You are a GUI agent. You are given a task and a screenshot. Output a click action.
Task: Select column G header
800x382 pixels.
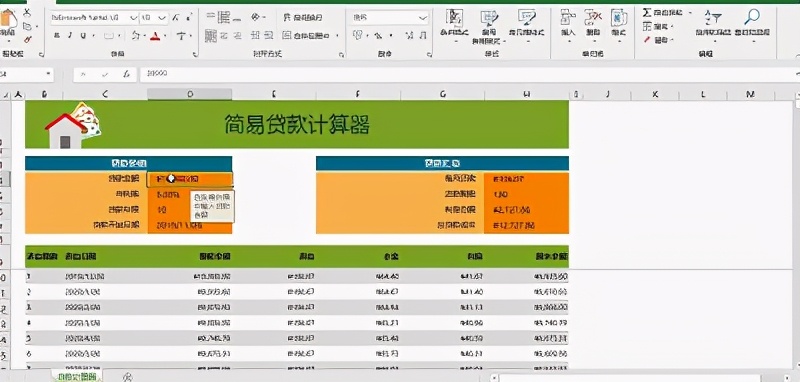tap(442, 94)
